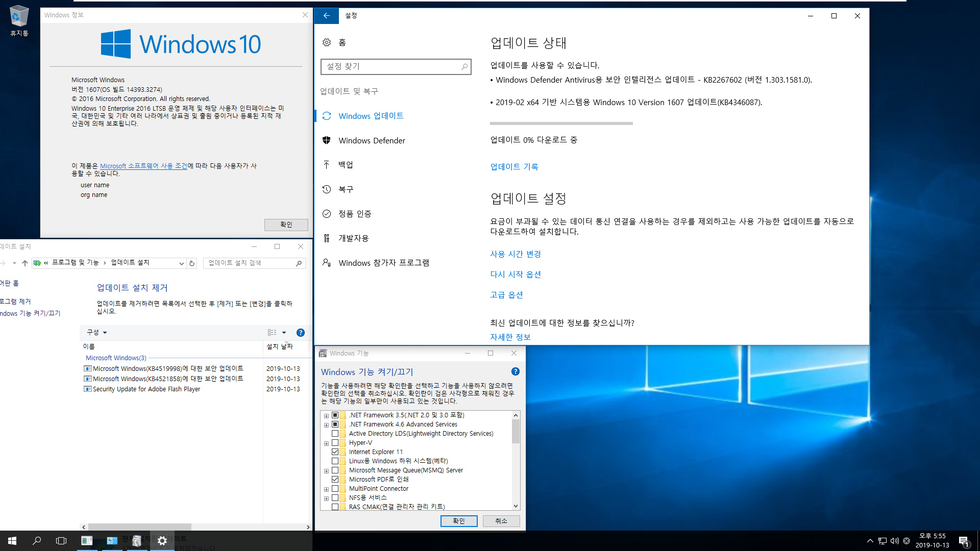Open the Recycle Bin on the desktop
This screenshot has height=551, width=980.
pos(19,20)
